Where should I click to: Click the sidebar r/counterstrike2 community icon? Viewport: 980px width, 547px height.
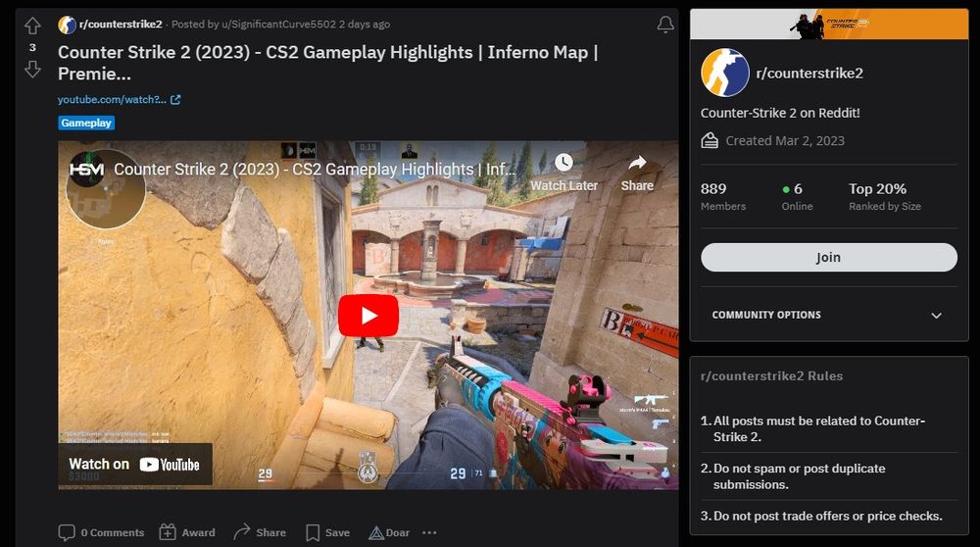[725, 73]
